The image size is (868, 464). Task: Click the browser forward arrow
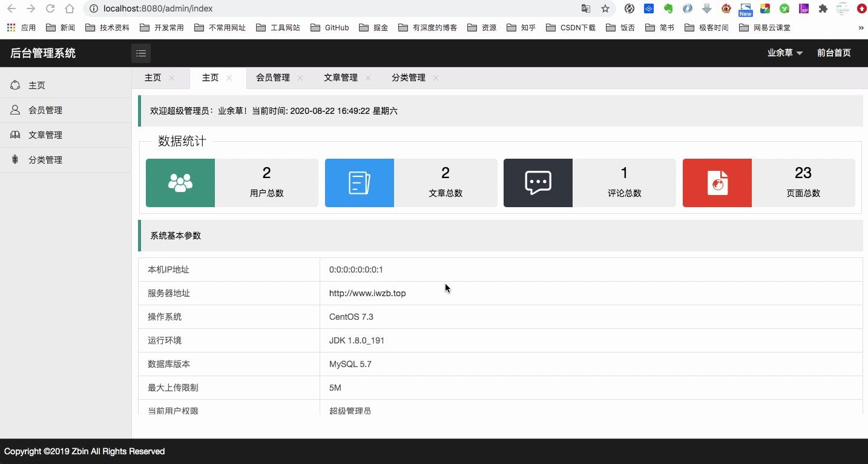pyautogui.click(x=31, y=8)
